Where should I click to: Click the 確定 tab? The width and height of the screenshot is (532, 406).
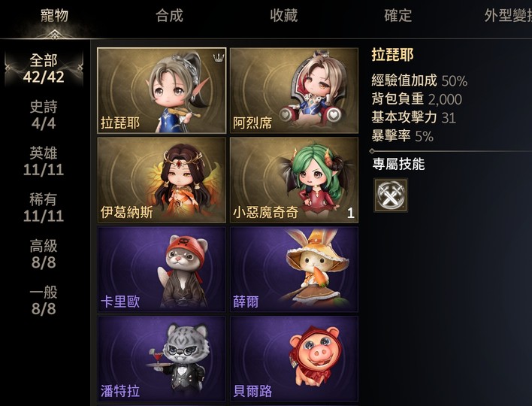[398, 16]
